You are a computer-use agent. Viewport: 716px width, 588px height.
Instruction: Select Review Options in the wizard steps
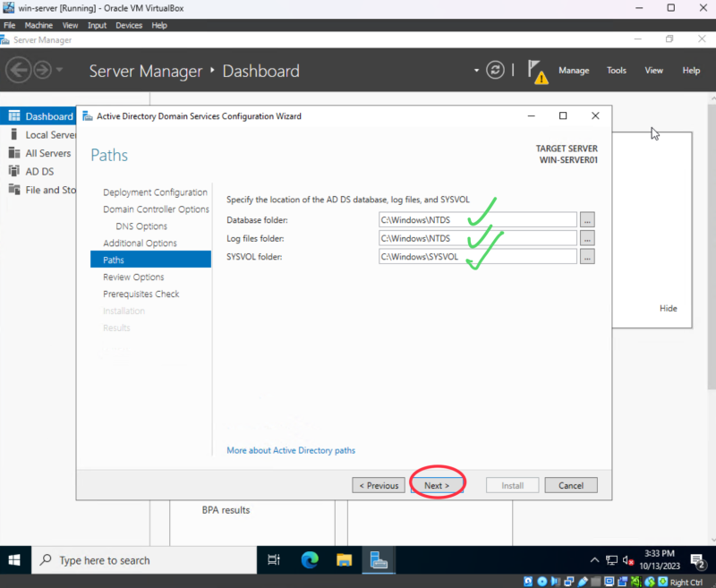[x=133, y=277]
